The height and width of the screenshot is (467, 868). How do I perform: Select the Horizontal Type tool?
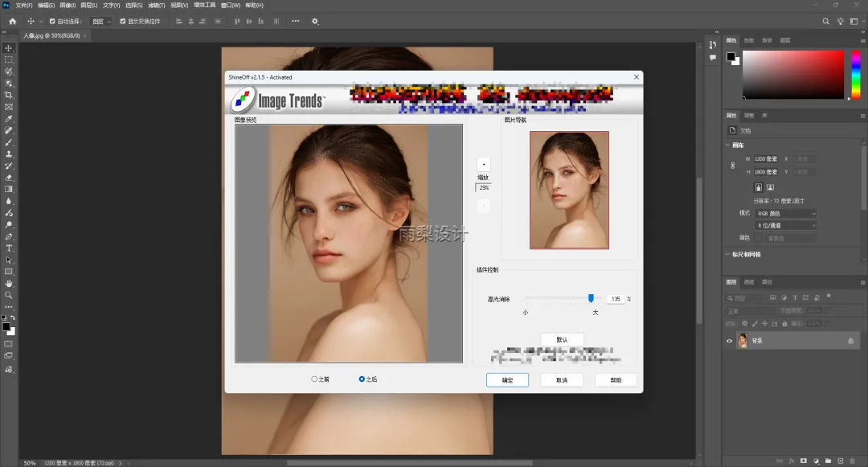coord(9,248)
